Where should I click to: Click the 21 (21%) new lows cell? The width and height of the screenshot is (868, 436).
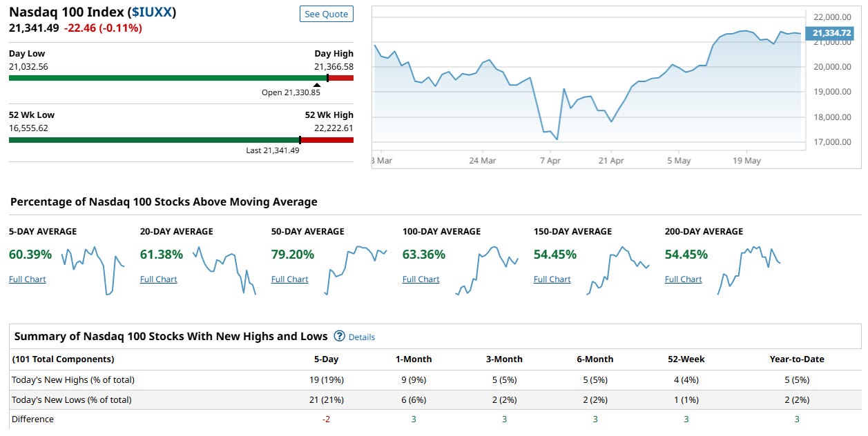[x=326, y=400]
